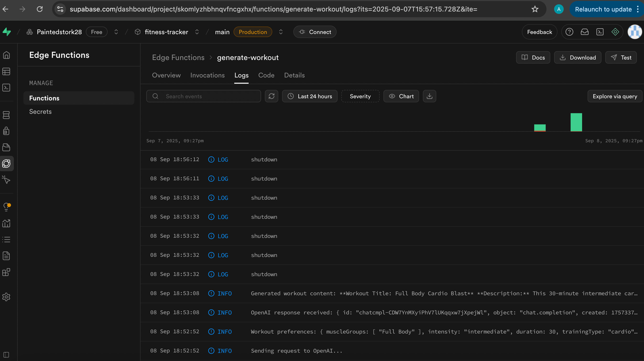Viewport: 644px width, 361px height.
Task: Expand organization switcher next to Free badge
Action: pyautogui.click(x=116, y=32)
